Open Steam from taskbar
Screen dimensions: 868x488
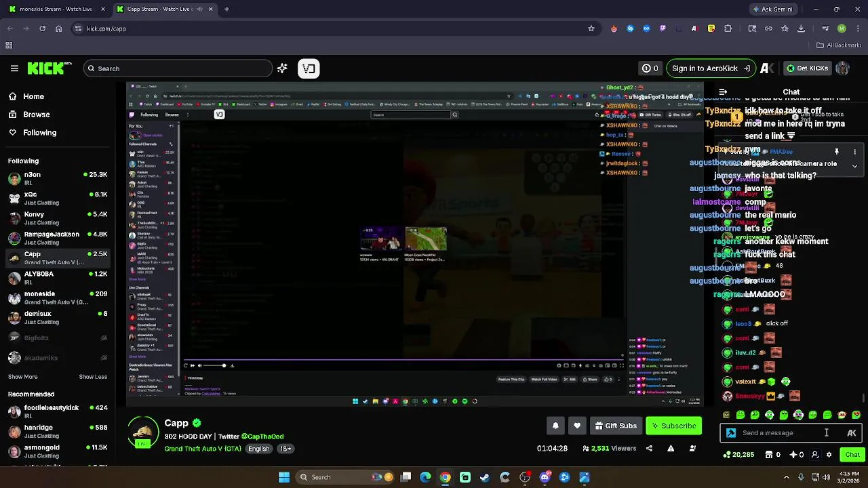click(485, 477)
